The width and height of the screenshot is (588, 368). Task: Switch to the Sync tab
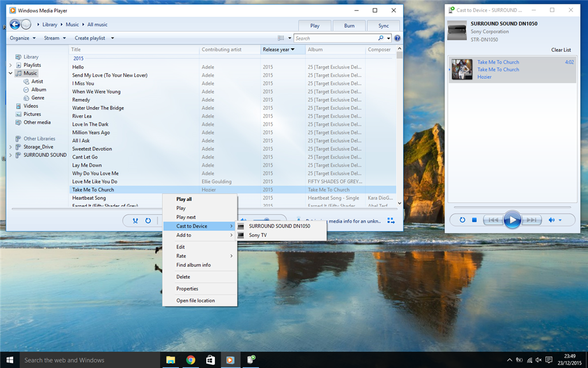pyautogui.click(x=383, y=25)
